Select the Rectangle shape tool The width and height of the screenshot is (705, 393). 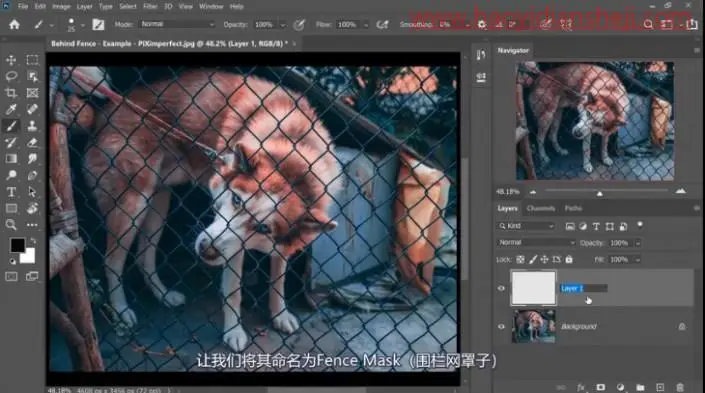click(x=11, y=208)
